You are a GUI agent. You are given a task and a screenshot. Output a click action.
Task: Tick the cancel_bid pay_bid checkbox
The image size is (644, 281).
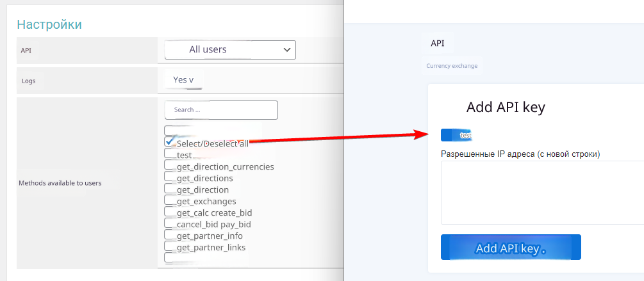170,224
